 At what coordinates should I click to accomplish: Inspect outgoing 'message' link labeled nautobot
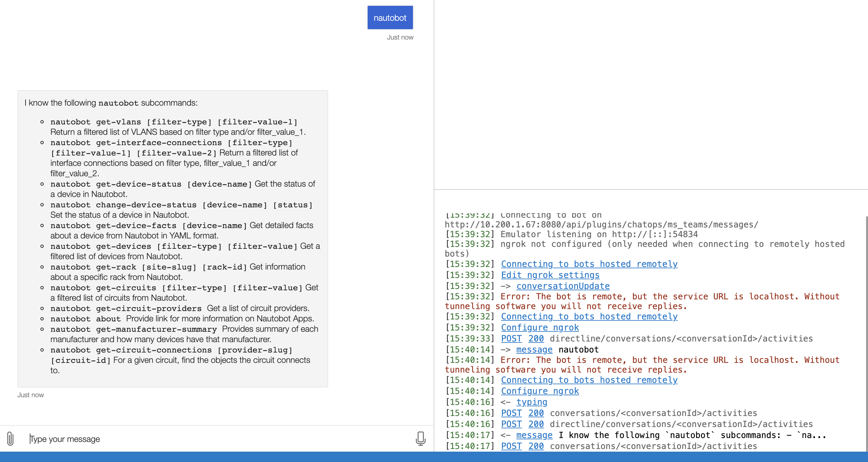[x=534, y=350]
